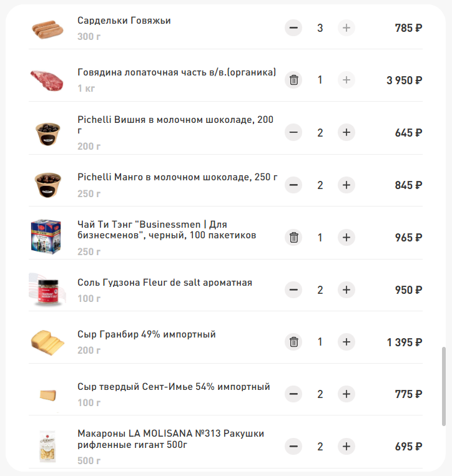
Task: Open Сыр твердый Сент-Имье product link
Action: tap(174, 387)
